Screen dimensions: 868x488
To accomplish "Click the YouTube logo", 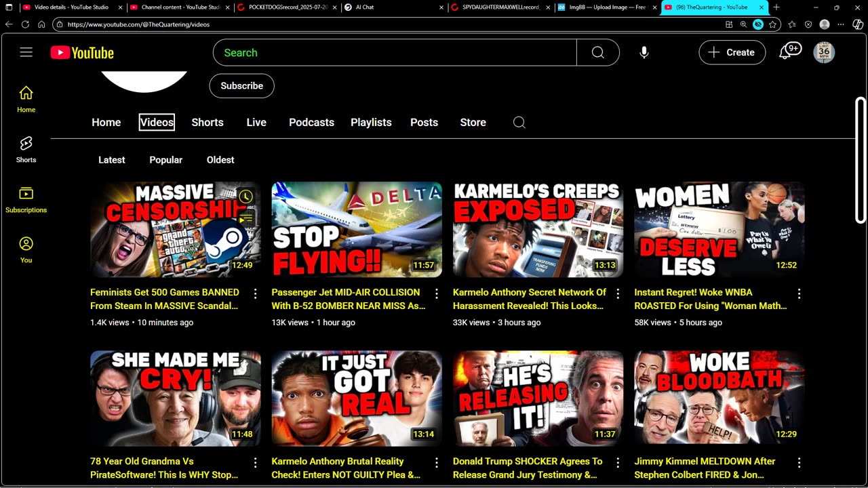I will tap(82, 53).
